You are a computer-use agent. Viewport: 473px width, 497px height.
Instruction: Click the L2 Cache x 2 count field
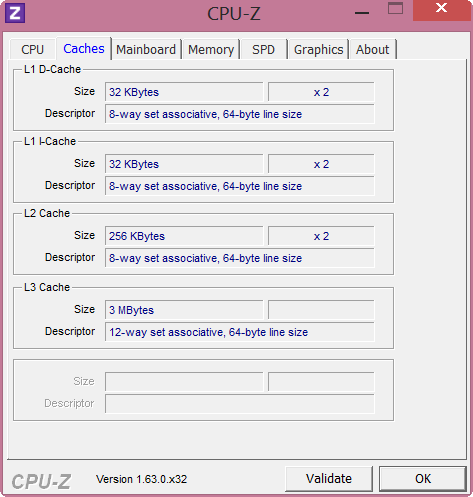321,236
